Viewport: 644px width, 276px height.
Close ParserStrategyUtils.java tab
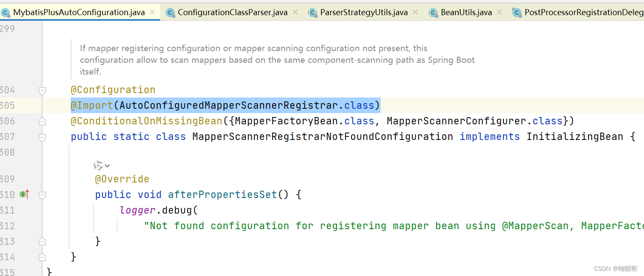pos(415,12)
